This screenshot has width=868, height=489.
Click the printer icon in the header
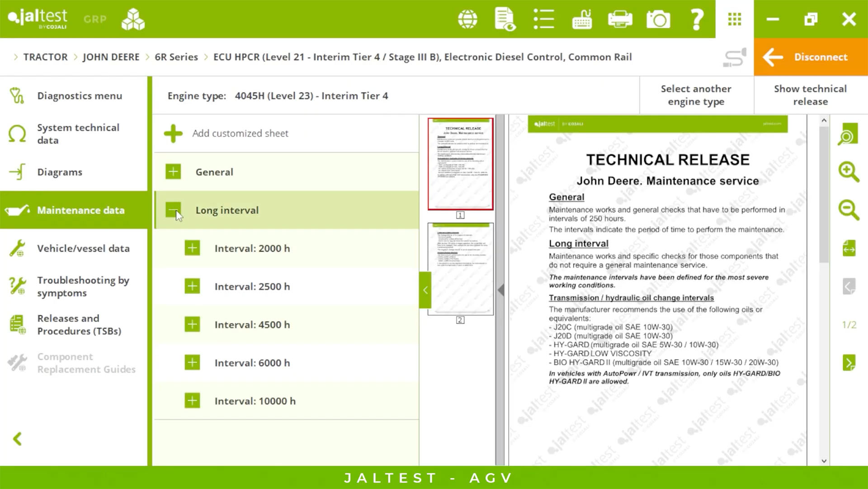click(620, 19)
